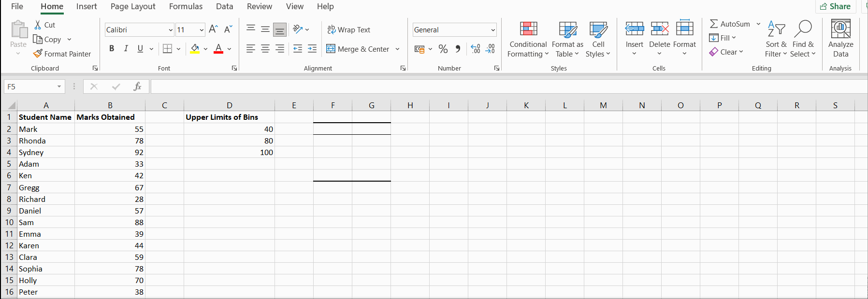This screenshot has width=868, height=299.
Task: Click the Decrease Indent icon
Action: (298, 49)
